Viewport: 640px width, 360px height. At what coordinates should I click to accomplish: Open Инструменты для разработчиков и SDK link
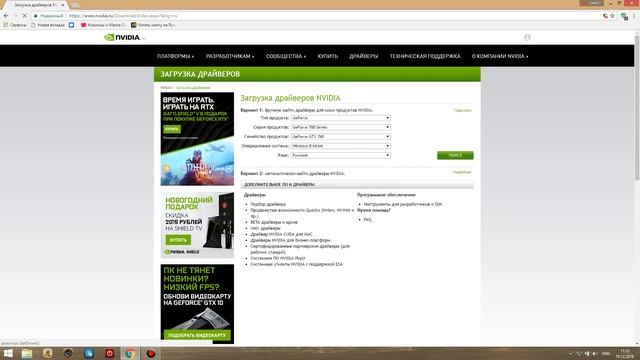403,204
